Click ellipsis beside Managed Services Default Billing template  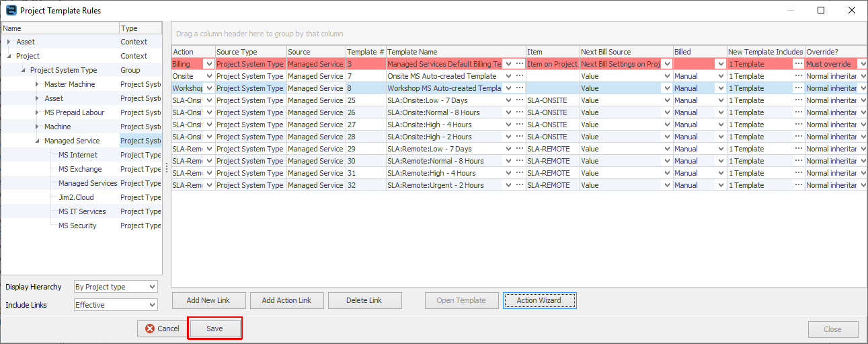click(520, 64)
